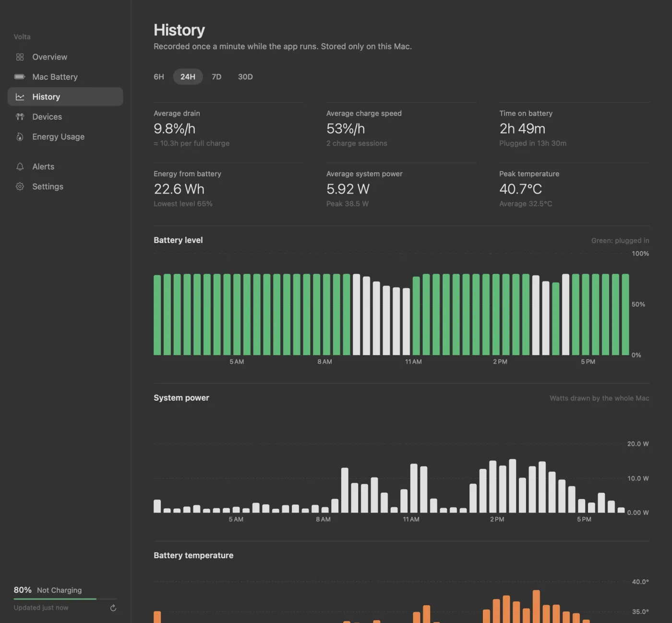Click the System power chart heading
Viewport: 672px width, 623px height.
click(x=181, y=398)
